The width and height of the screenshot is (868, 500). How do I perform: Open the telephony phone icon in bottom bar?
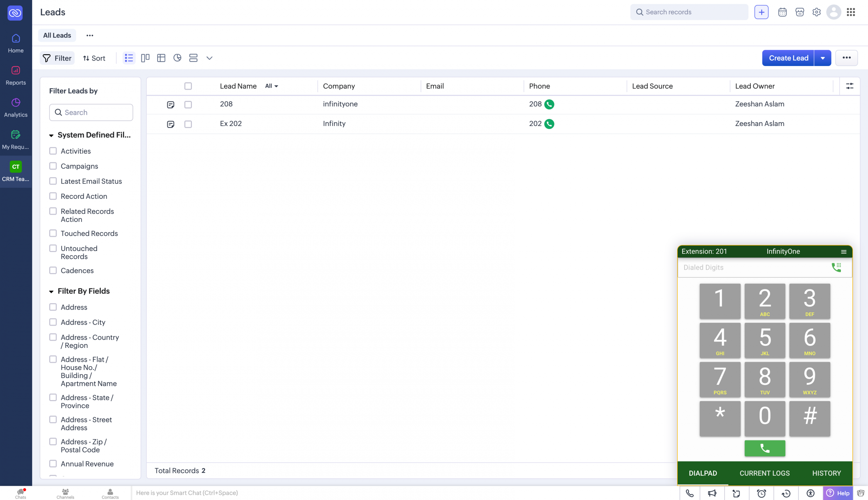pyautogui.click(x=690, y=494)
